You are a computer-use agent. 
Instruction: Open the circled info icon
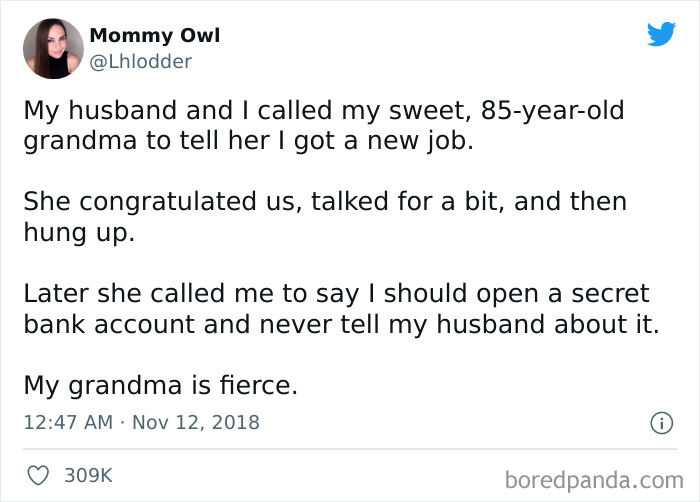661,423
